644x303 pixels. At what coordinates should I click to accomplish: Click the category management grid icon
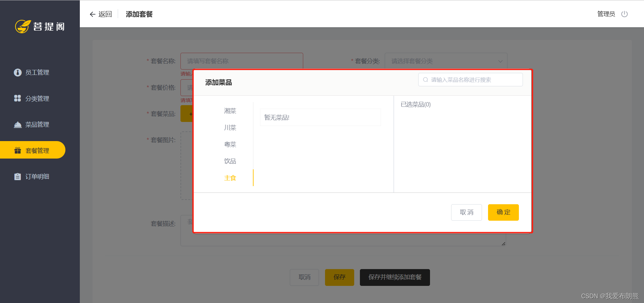pos(17,98)
